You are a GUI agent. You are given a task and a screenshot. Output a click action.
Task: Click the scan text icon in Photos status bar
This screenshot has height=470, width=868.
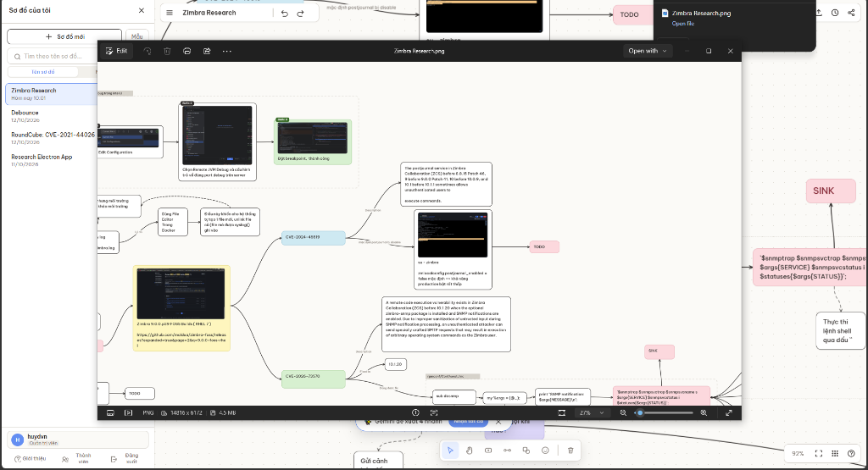(x=434, y=412)
